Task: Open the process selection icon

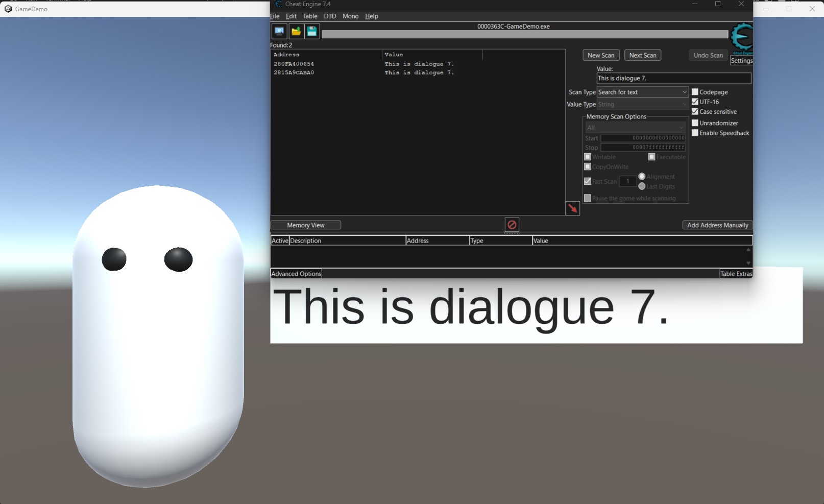Action: [x=279, y=31]
